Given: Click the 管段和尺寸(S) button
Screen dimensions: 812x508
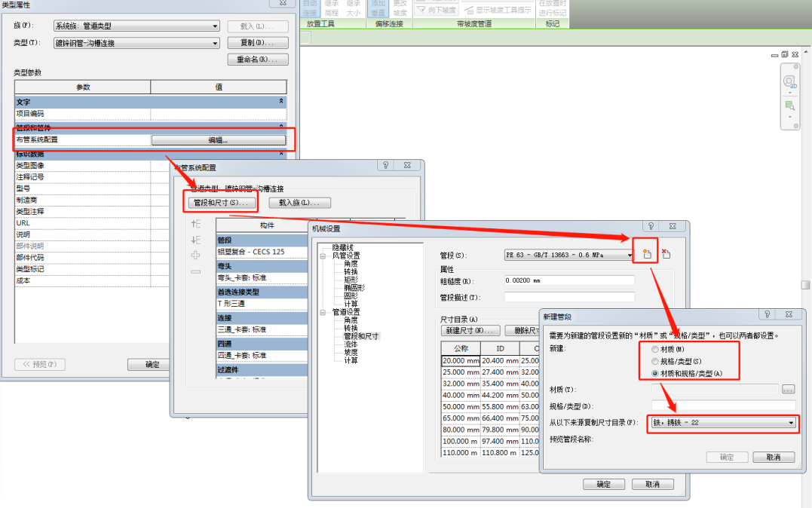Looking at the screenshot, I should click(x=220, y=203).
